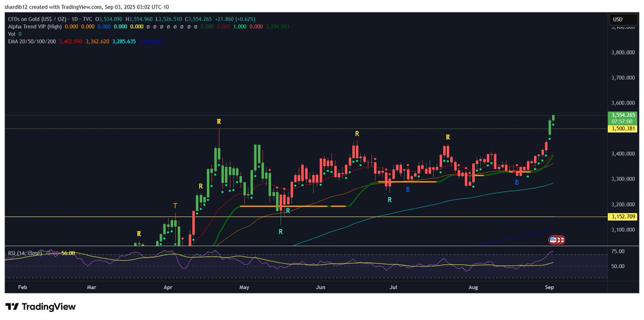Click the yellow 3,500.381 price label
Viewport: 644px width, 320px height.
coord(623,129)
